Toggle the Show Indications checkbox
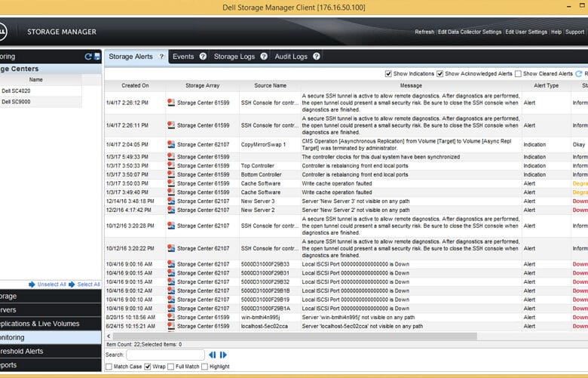588x378 pixels. pyautogui.click(x=388, y=74)
